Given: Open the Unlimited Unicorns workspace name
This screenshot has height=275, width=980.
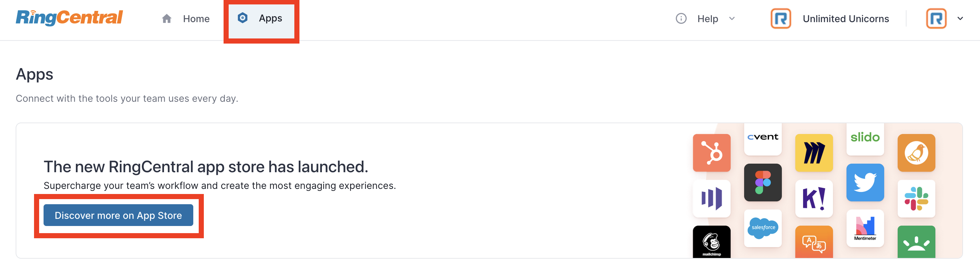Looking at the screenshot, I should 846,19.
